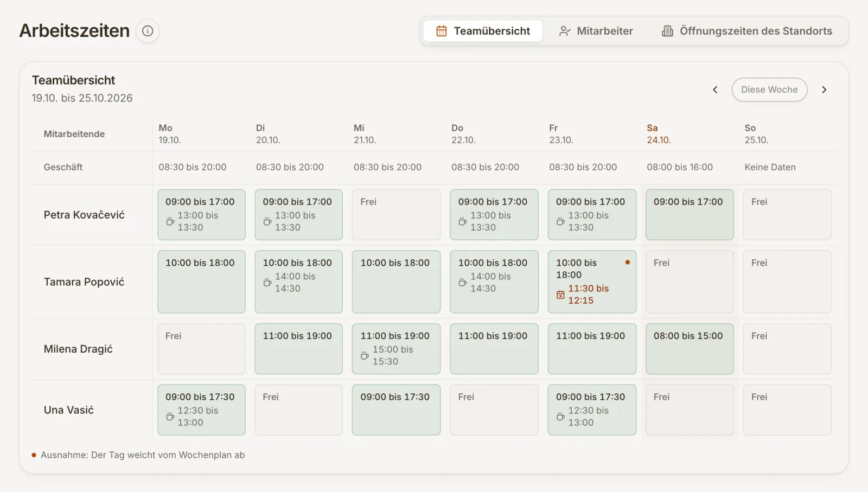Click the info icon next to Arbeitszeiten

click(148, 31)
